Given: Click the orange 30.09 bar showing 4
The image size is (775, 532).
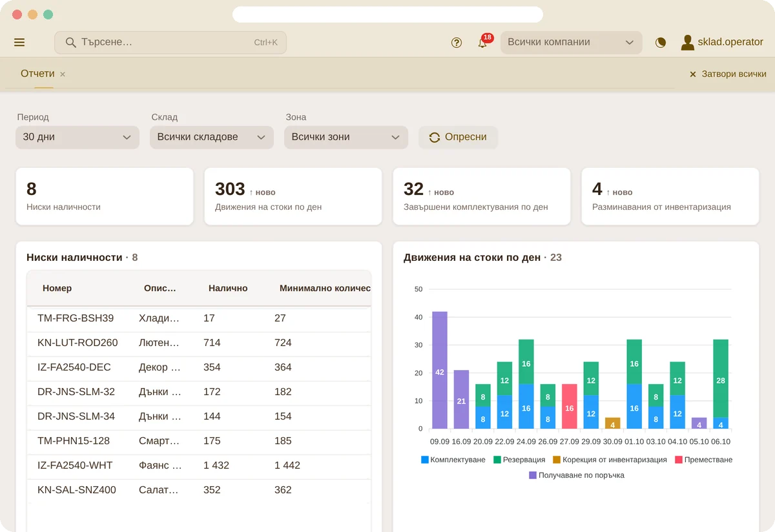Looking at the screenshot, I should click(x=612, y=424).
